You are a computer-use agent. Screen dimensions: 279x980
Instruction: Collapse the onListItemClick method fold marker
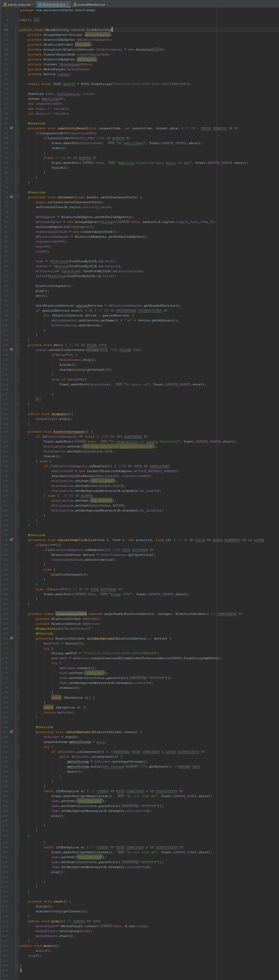(x=18, y=540)
